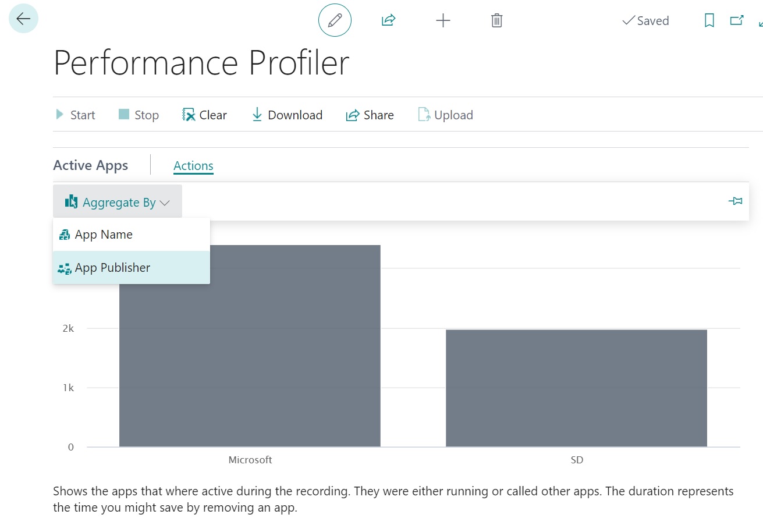Image resolution: width=763 pixels, height=532 pixels.
Task: Collapse the Aggregate By dropdown
Action: pyautogui.click(x=118, y=202)
